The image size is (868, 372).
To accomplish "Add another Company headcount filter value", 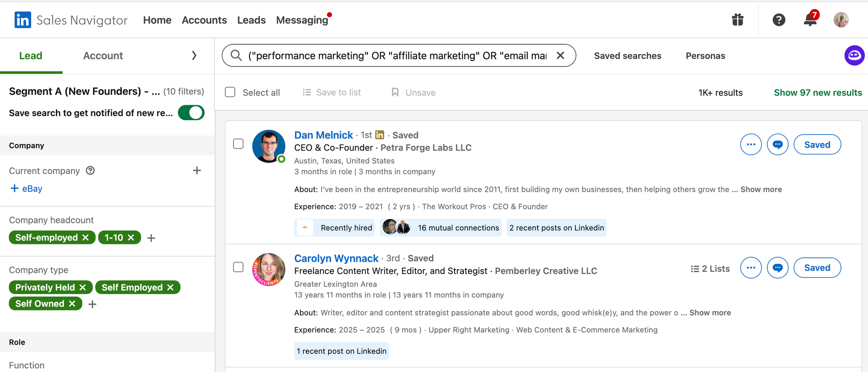I will [x=151, y=238].
